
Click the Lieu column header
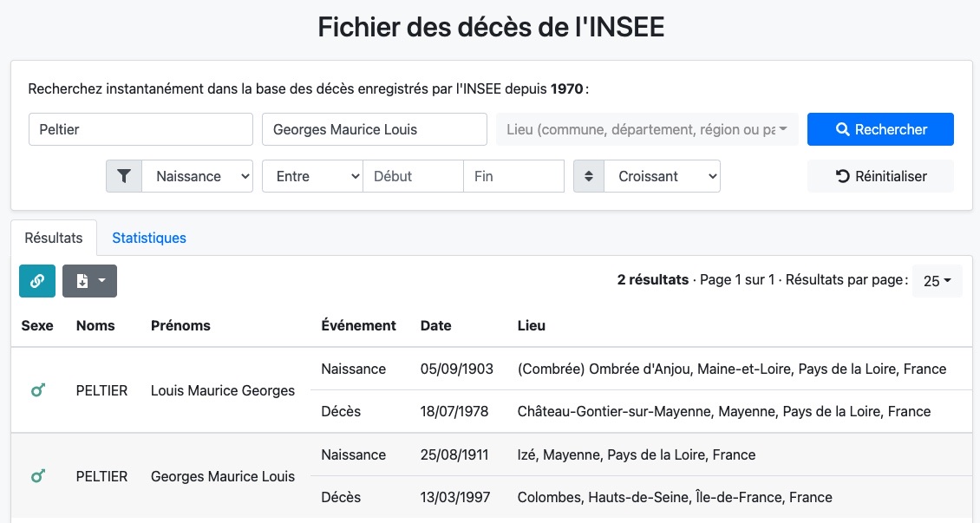pyautogui.click(x=532, y=325)
